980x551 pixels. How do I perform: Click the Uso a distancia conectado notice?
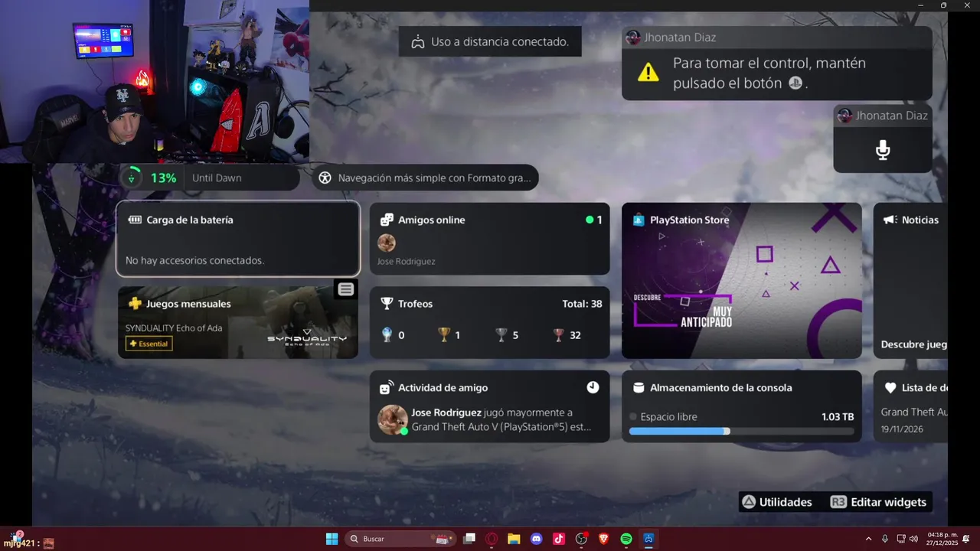coord(490,41)
